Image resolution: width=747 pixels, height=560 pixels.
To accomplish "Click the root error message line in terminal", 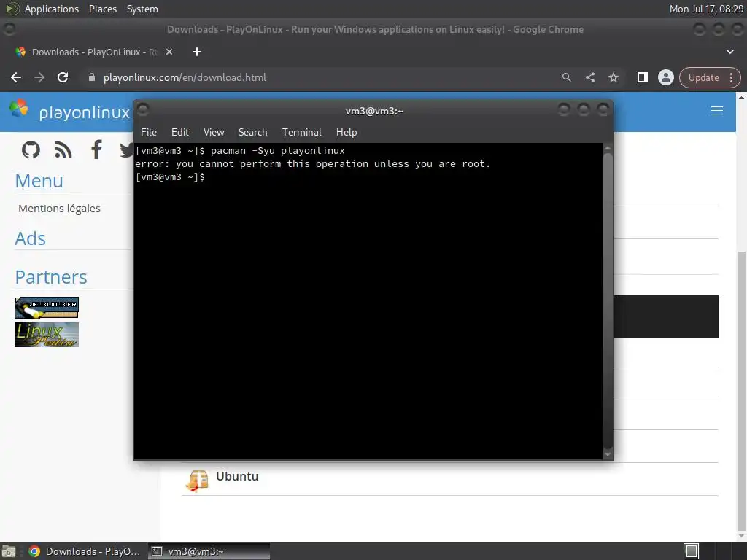I will click(x=312, y=164).
